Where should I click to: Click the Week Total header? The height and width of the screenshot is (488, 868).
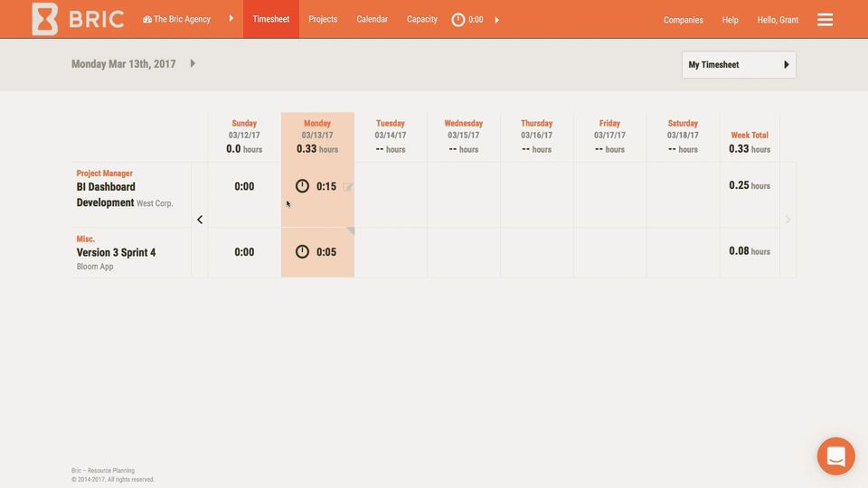pos(750,135)
